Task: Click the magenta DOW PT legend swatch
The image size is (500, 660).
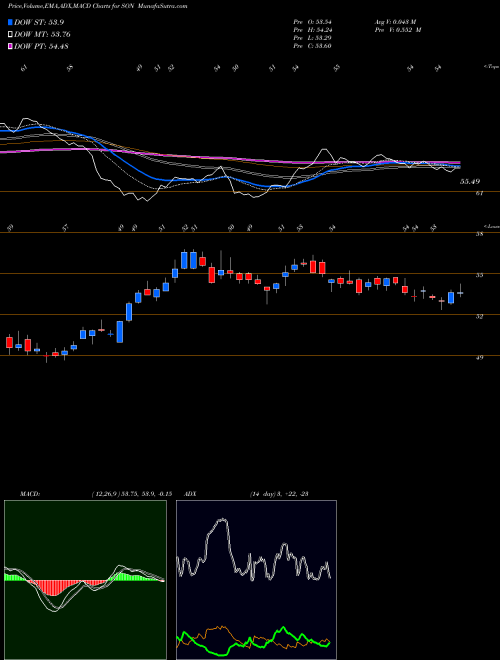Action: coord(10,46)
